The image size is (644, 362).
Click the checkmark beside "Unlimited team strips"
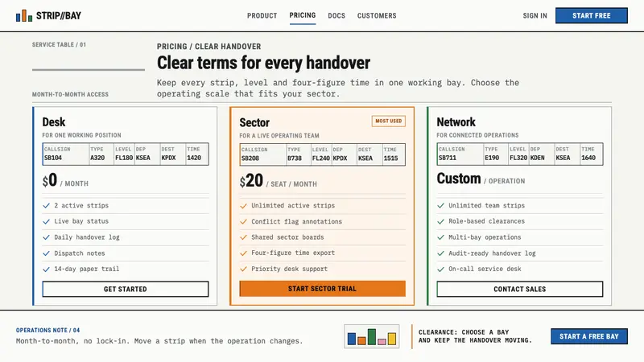(440, 206)
